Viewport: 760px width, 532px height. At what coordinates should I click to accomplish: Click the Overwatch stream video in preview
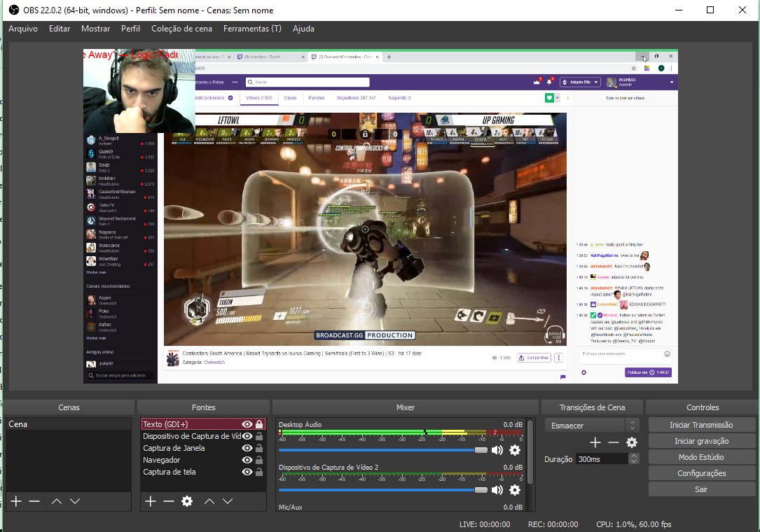pyautogui.click(x=365, y=229)
